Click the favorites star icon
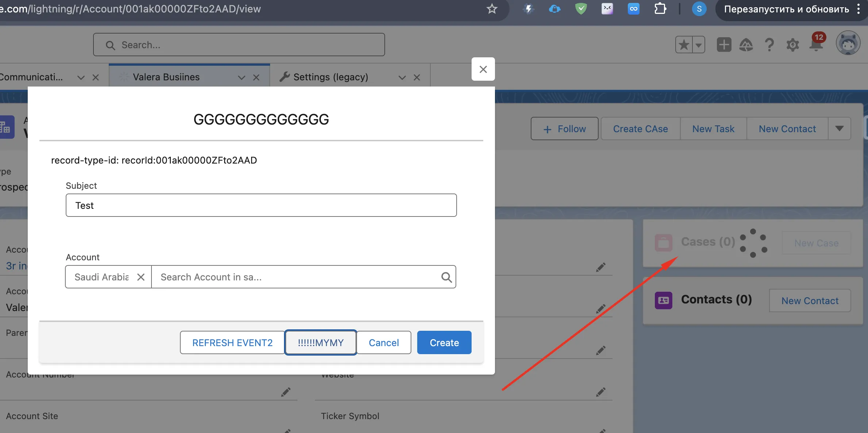Viewport: 868px width, 433px height. pos(684,45)
